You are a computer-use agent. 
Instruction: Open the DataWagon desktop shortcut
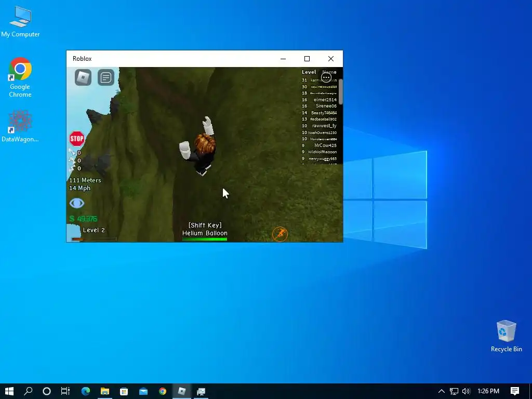coord(20,126)
